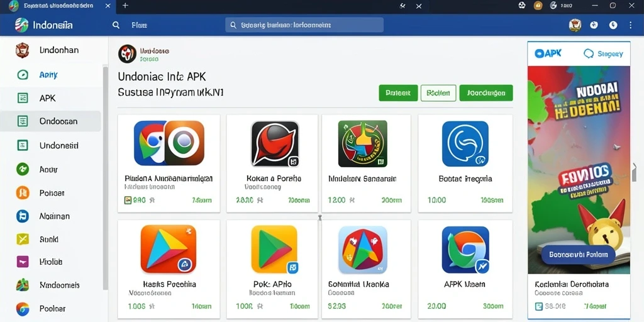Click the green Joondingen button
The width and height of the screenshot is (644, 322).
click(486, 93)
